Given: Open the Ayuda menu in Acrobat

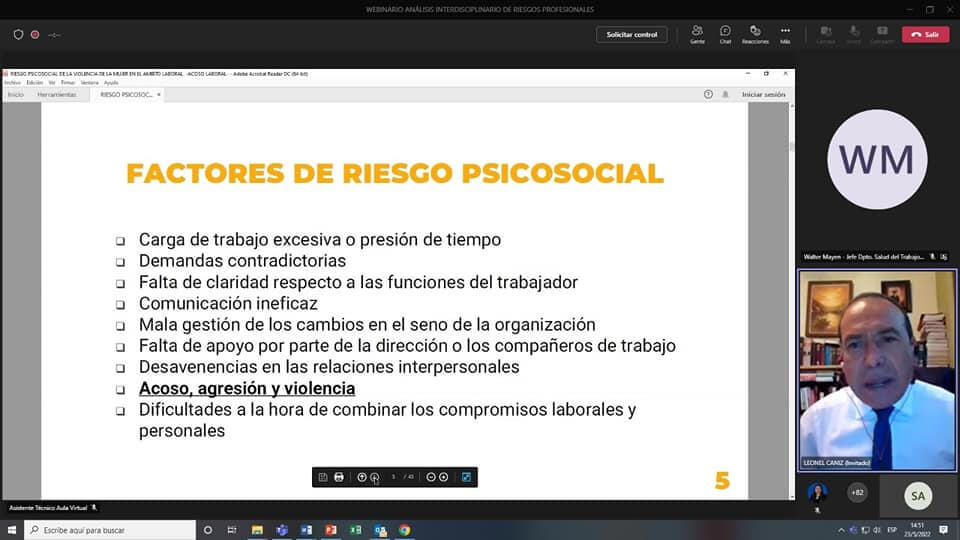Looking at the screenshot, I should 111,83.
